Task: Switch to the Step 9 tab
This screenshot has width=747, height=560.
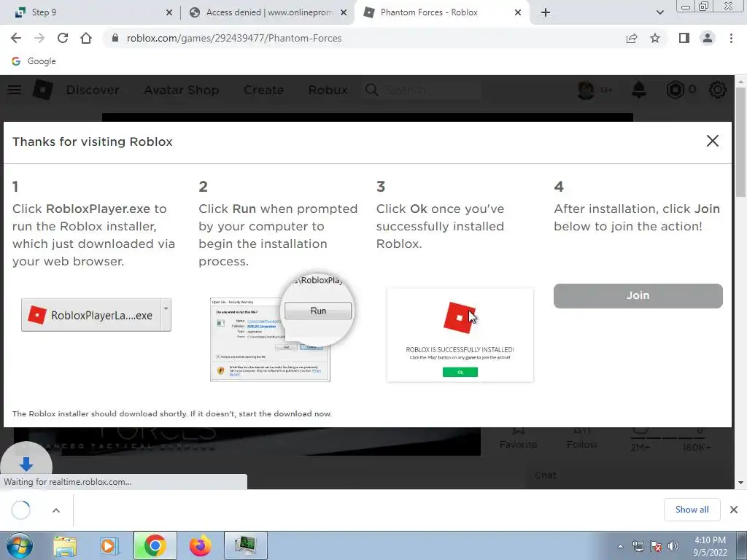Action: (90, 12)
